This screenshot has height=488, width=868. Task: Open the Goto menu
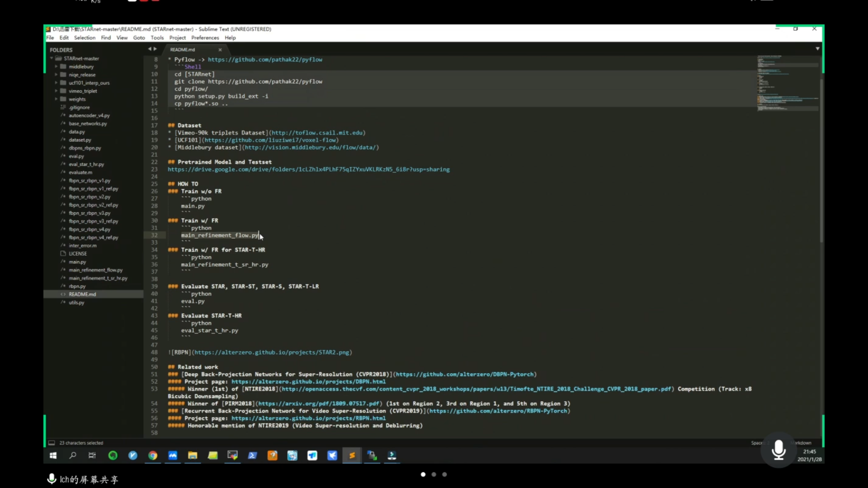(x=139, y=38)
